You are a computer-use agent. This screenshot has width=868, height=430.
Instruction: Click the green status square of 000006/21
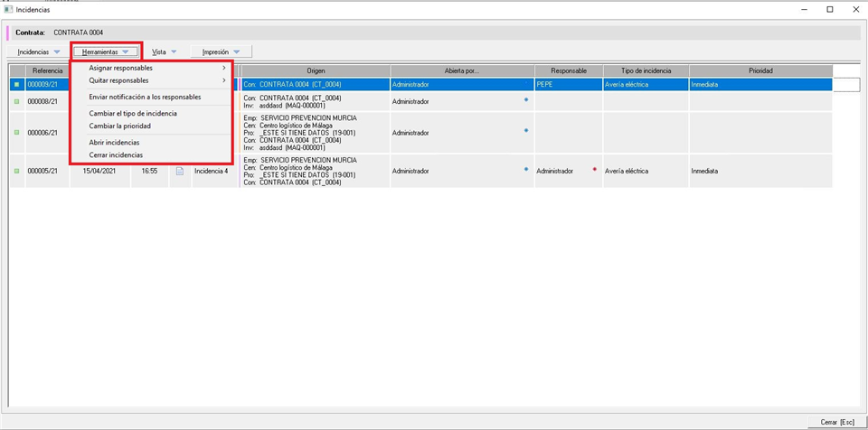tap(16, 133)
